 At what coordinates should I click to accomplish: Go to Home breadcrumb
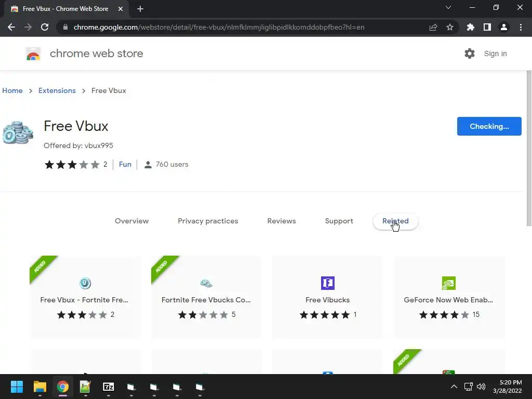pos(12,90)
